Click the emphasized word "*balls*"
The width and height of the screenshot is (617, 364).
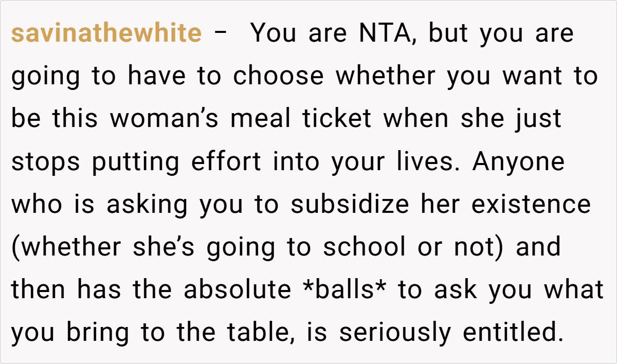click(345, 290)
